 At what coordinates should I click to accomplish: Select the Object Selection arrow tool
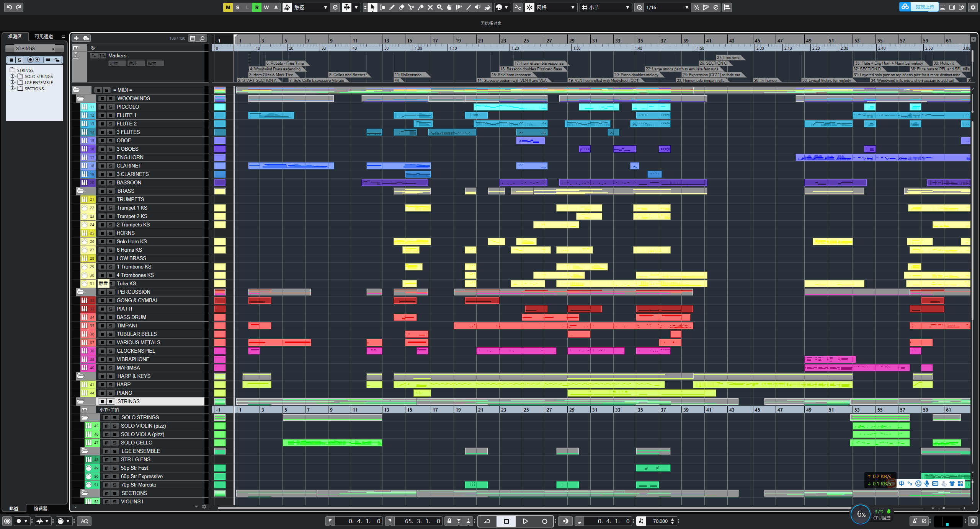[x=373, y=7]
